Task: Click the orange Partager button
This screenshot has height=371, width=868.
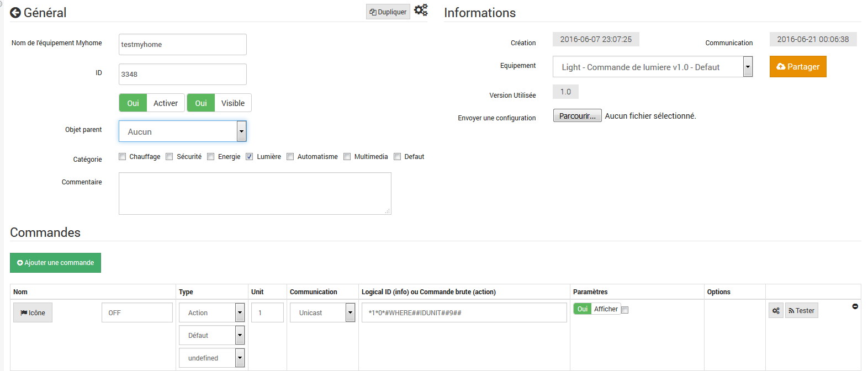Action: point(797,67)
